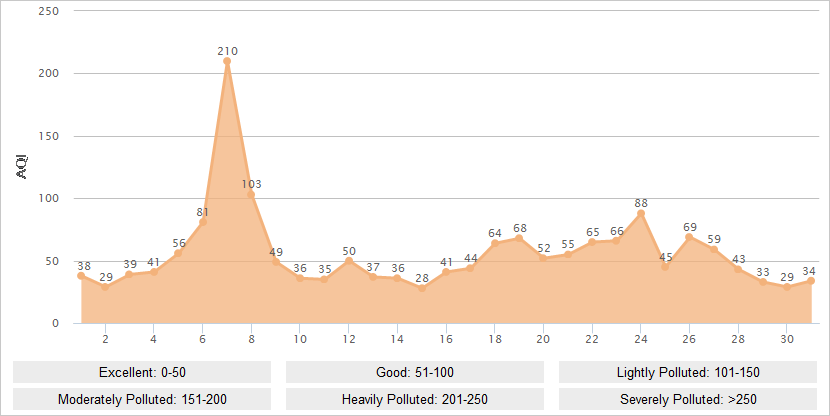This screenshot has width=830, height=416.
Task: Click the x-axis day label 20
Action: click(x=543, y=339)
